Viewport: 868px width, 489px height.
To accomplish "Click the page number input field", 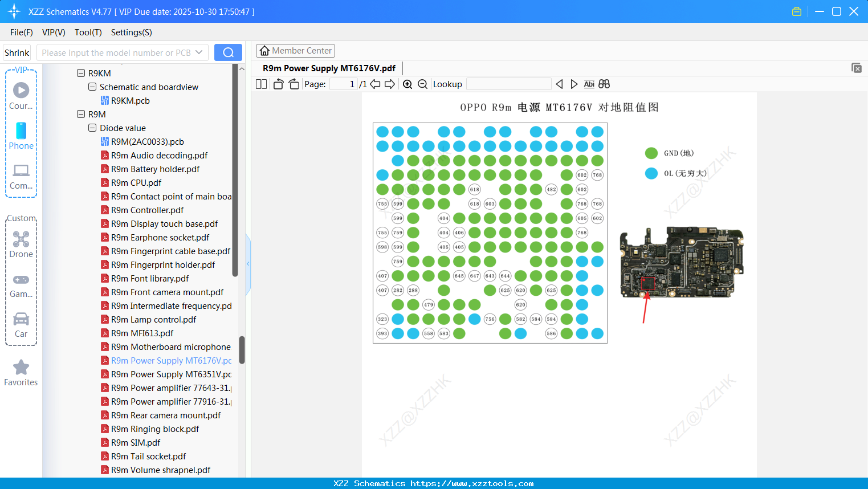I will [343, 84].
